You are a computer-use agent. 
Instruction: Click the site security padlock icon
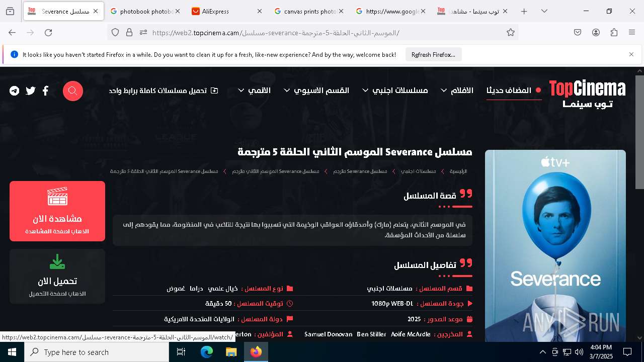pyautogui.click(x=129, y=33)
